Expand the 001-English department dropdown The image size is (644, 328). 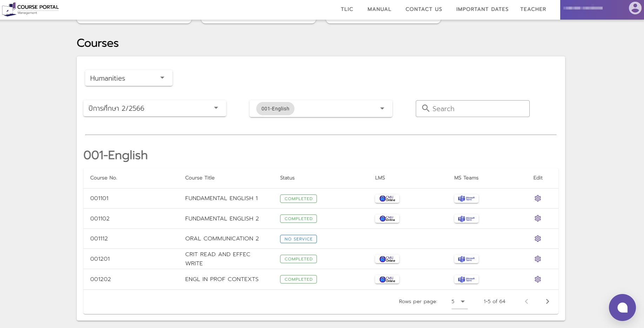[x=382, y=109]
